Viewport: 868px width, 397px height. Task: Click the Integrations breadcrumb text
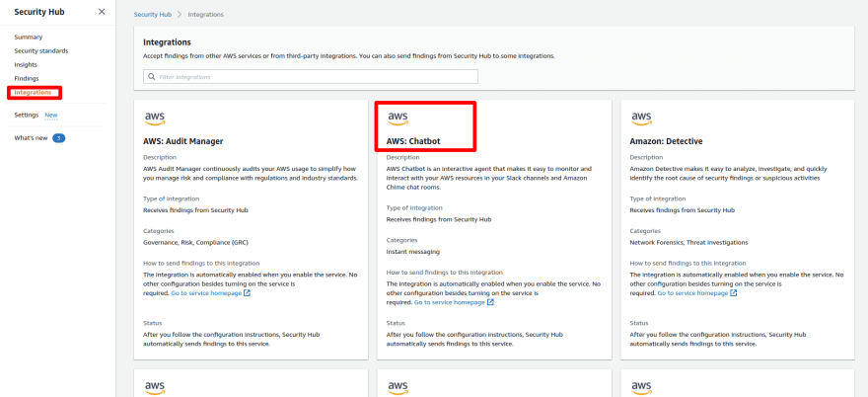tap(205, 15)
